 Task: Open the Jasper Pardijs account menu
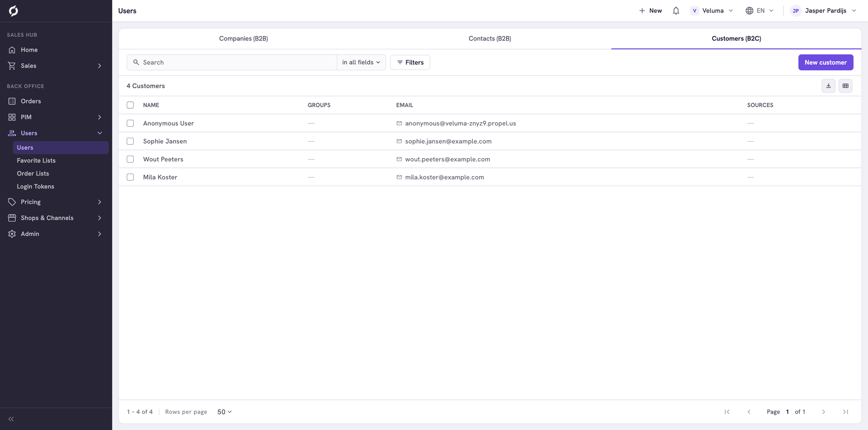tap(824, 10)
